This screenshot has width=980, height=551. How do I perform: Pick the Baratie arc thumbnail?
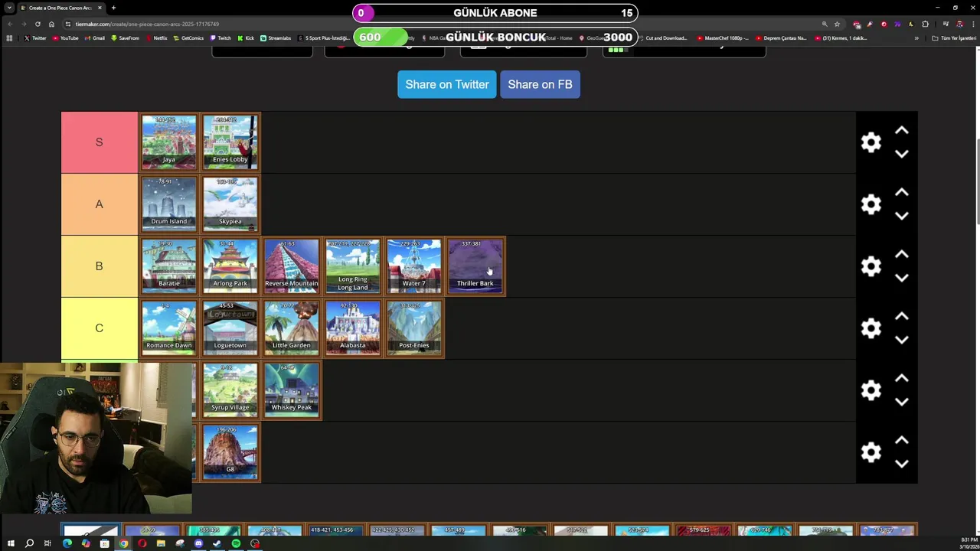[x=169, y=266]
